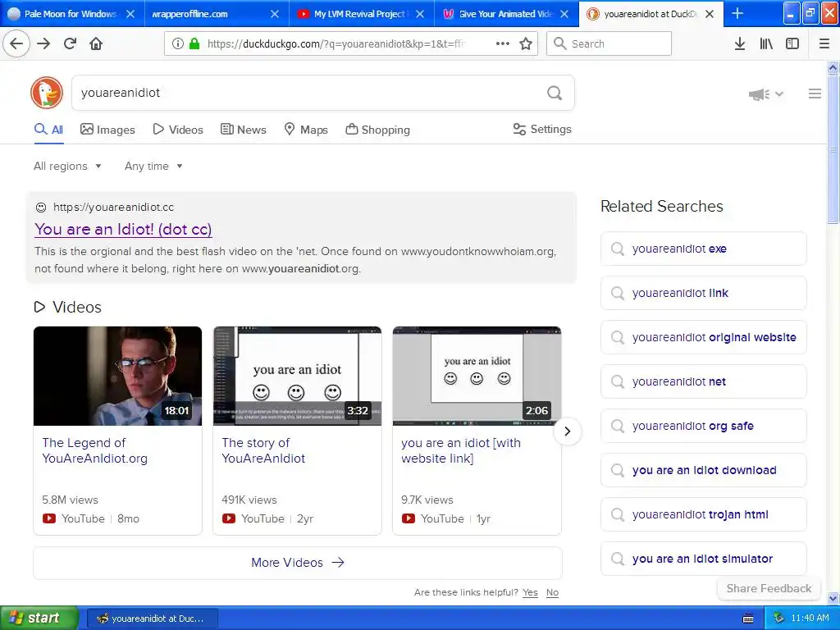Select the Shopping search category
Image resolution: width=840 pixels, height=630 pixels.
pyautogui.click(x=377, y=130)
